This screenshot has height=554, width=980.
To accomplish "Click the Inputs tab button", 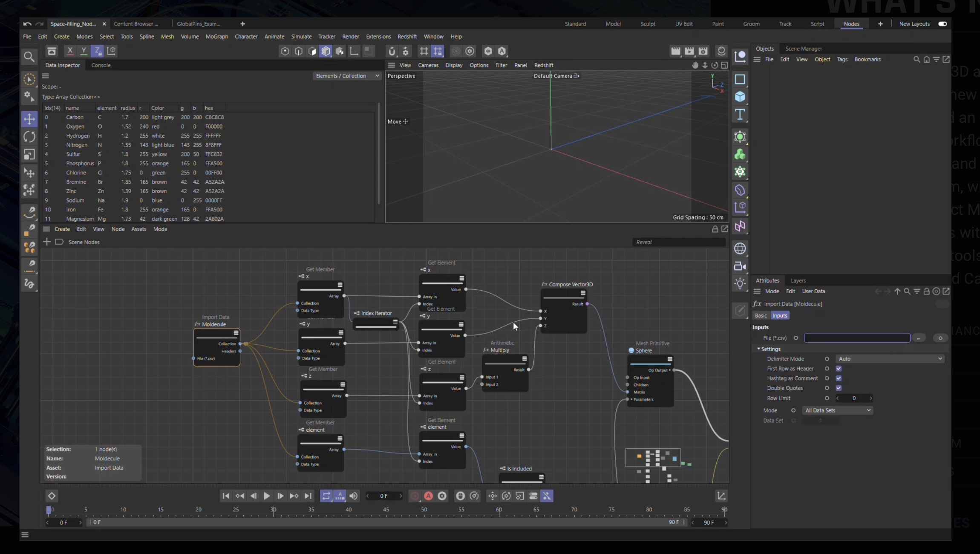I will click(779, 316).
